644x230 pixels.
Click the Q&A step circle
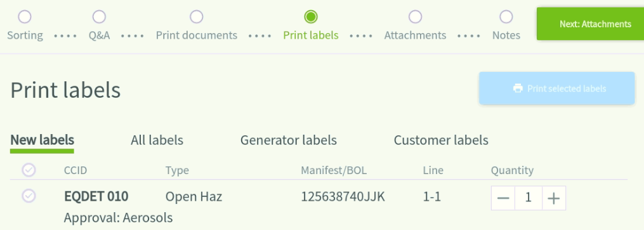tap(99, 17)
